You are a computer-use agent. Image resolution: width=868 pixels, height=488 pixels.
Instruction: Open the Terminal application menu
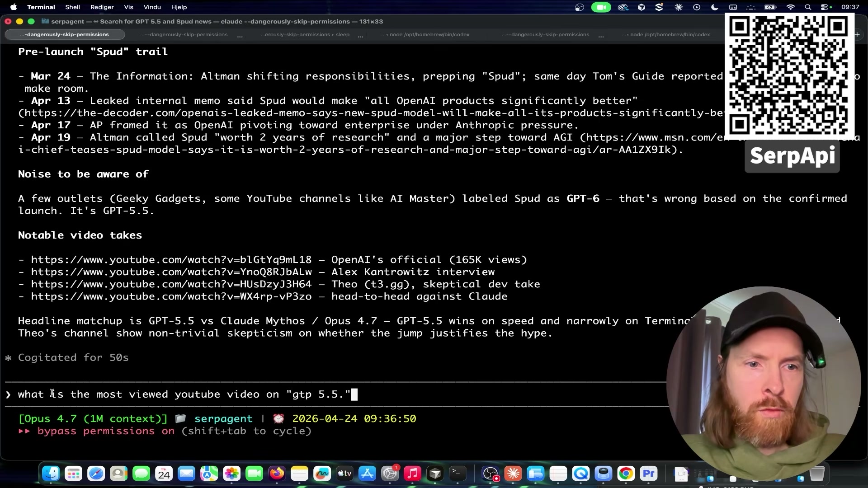[x=41, y=7]
